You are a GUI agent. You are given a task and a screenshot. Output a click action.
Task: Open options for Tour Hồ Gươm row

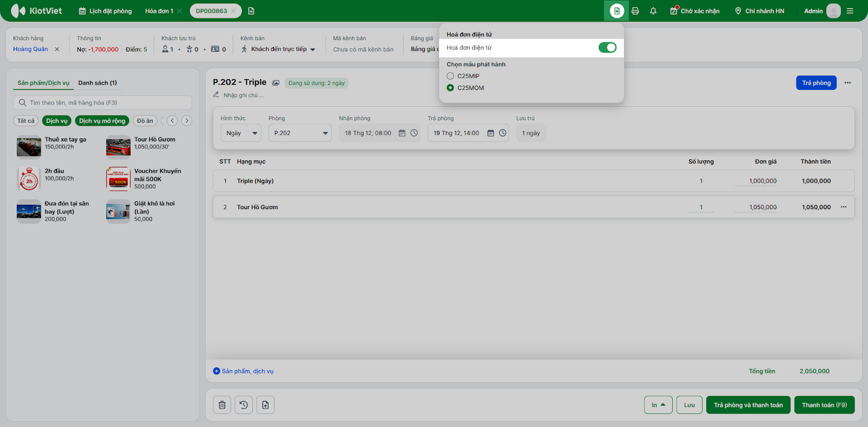coord(844,207)
